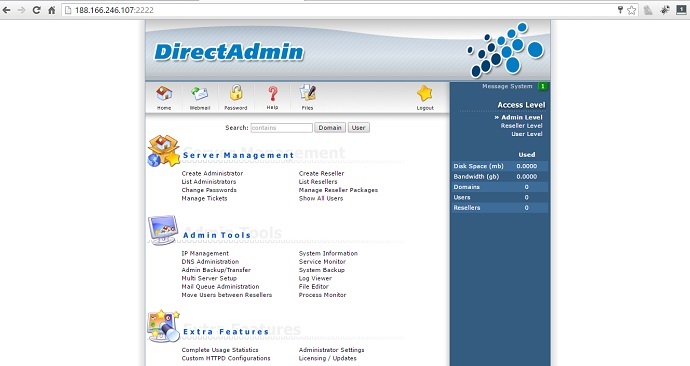
Task: Open the Webmail icon
Action: tap(199, 93)
